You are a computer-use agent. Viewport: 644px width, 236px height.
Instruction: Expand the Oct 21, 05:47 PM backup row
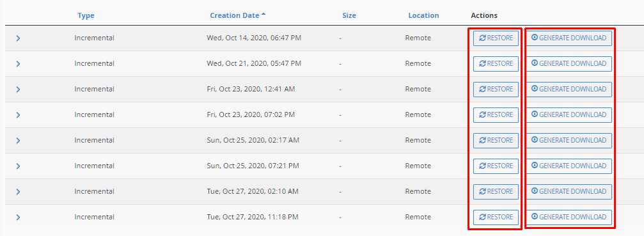18,63
